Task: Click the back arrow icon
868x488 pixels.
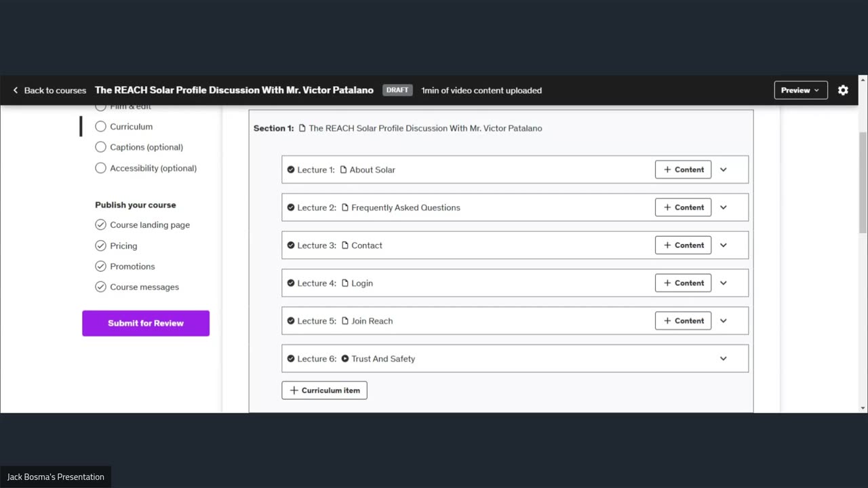Action: tap(16, 90)
